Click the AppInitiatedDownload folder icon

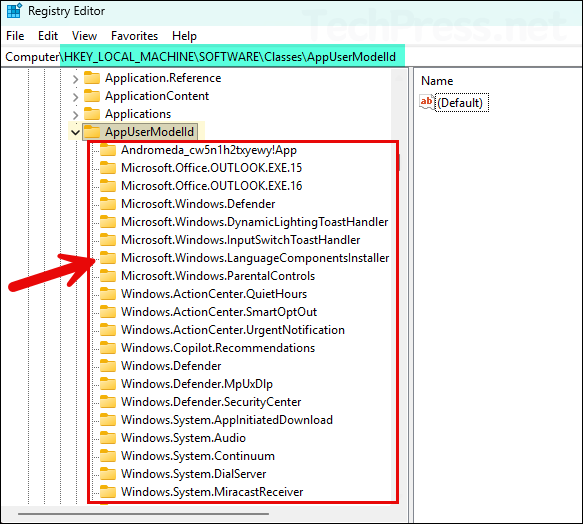pos(108,419)
